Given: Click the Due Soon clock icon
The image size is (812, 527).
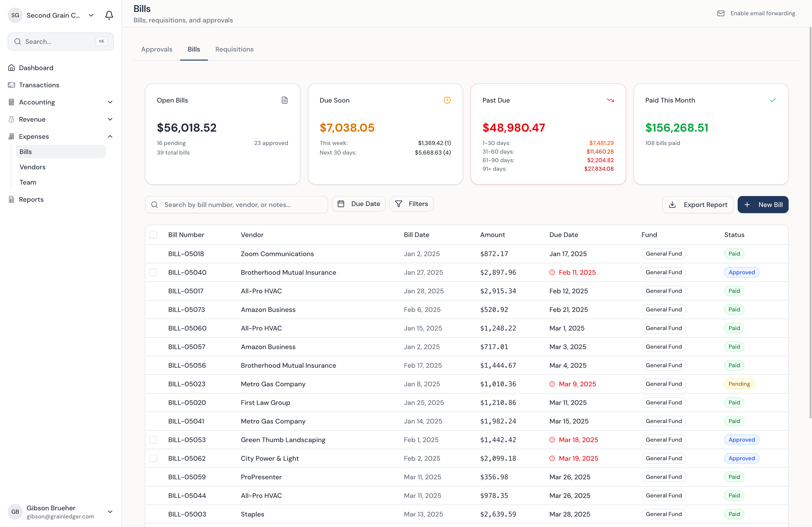Looking at the screenshot, I should (447, 100).
